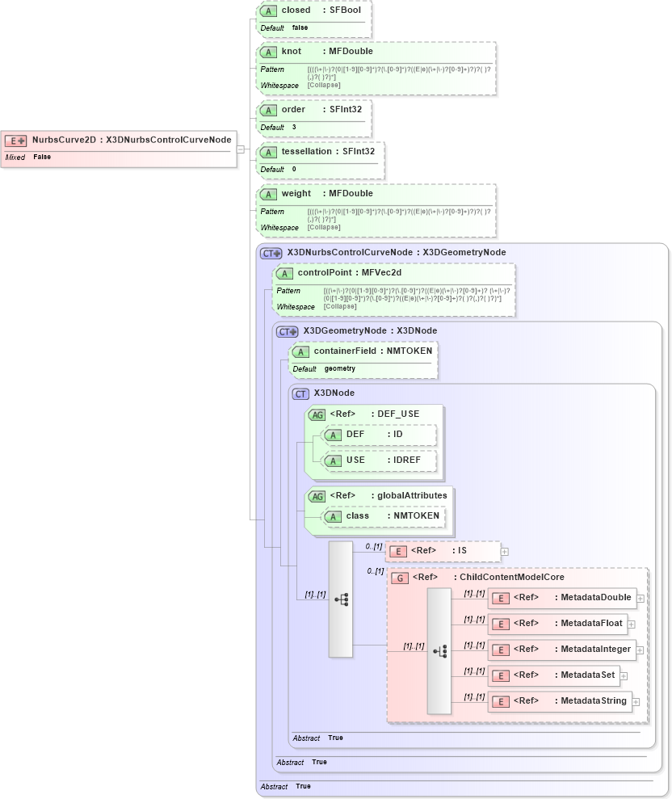Click the MetadataFloat reference label
Image resolution: width=672 pixels, height=799 pixels.
568,623
